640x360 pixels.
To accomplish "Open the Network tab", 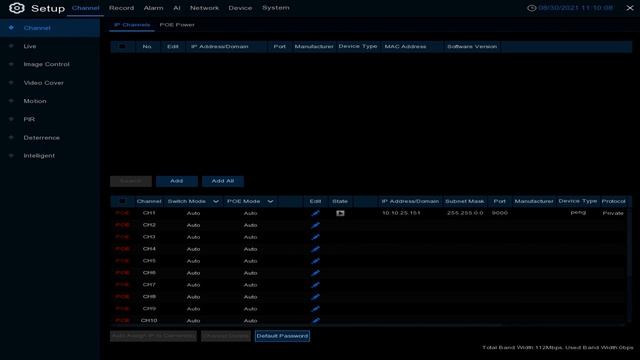I will (204, 8).
